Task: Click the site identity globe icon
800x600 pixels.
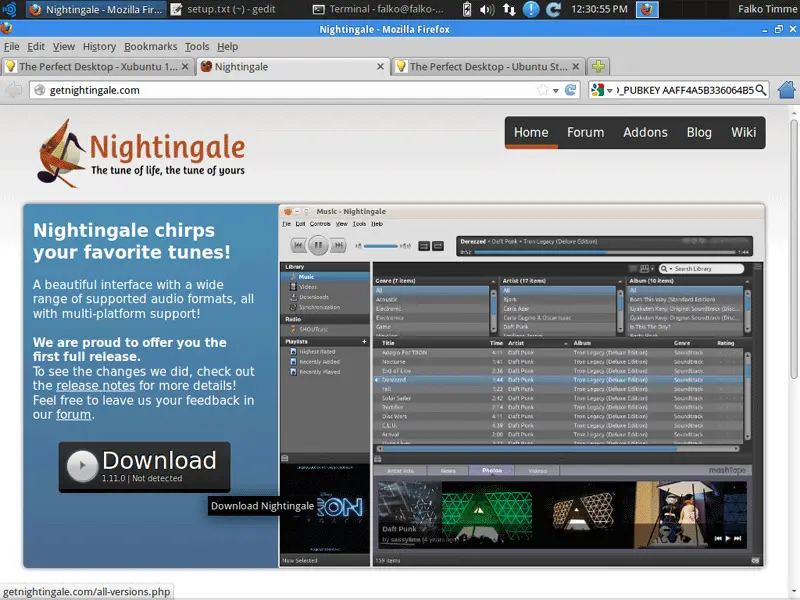Action: pos(39,90)
